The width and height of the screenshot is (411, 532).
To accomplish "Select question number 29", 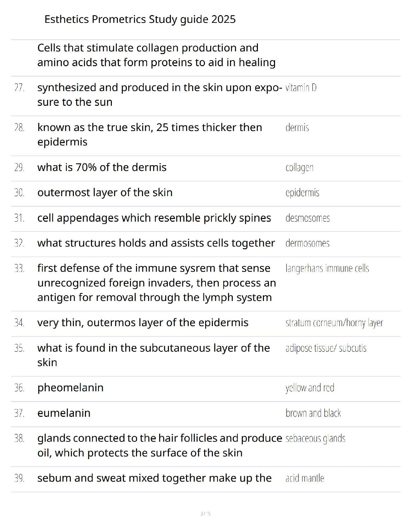I will tap(19, 167).
